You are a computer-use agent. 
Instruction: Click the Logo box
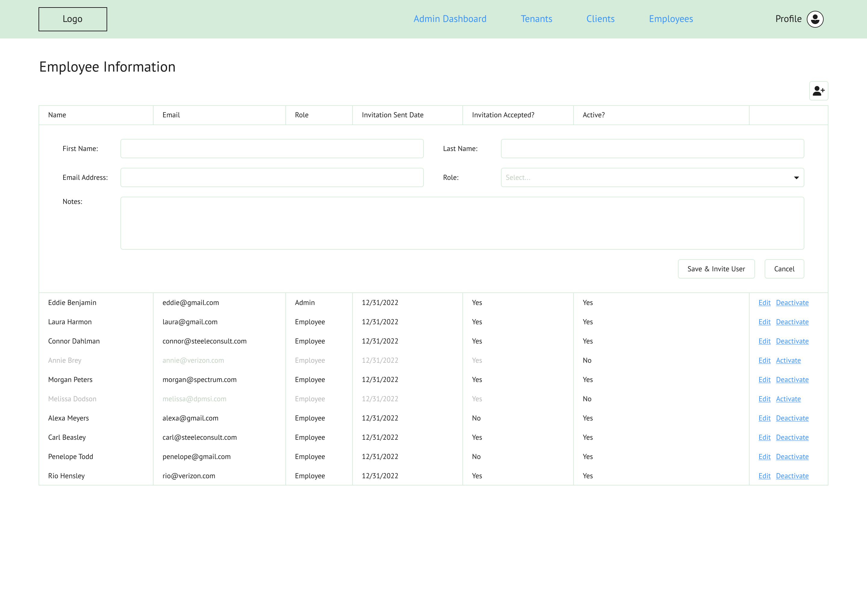[x=73, y=19]
